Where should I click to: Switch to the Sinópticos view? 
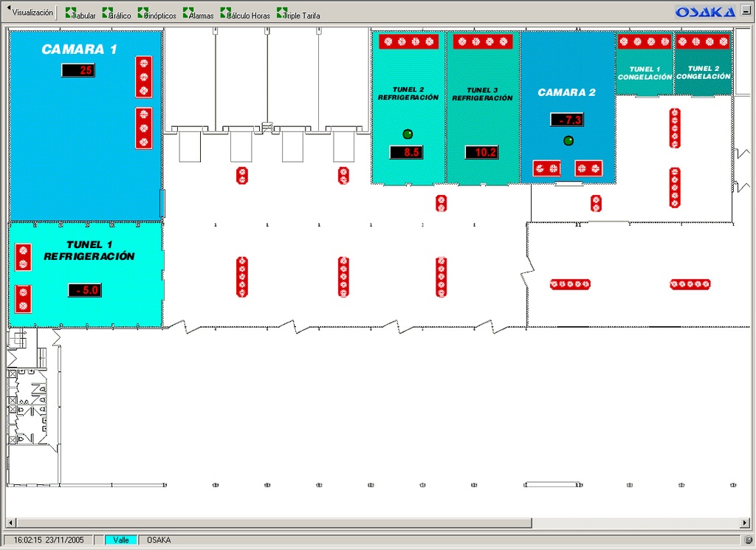(157, 14)
